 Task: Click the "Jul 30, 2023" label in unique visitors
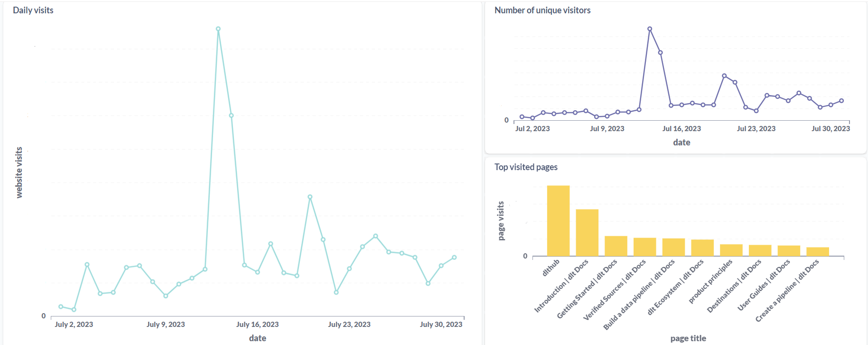[x=831, y=128]
